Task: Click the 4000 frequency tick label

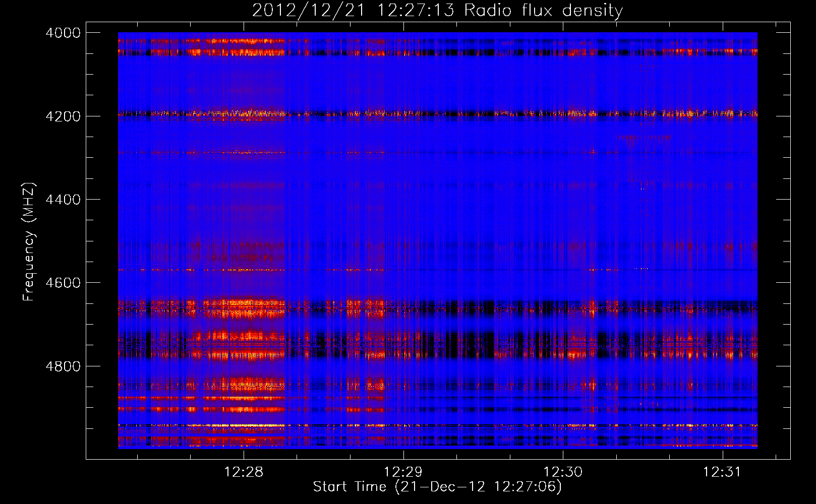Action: (63, 33)
